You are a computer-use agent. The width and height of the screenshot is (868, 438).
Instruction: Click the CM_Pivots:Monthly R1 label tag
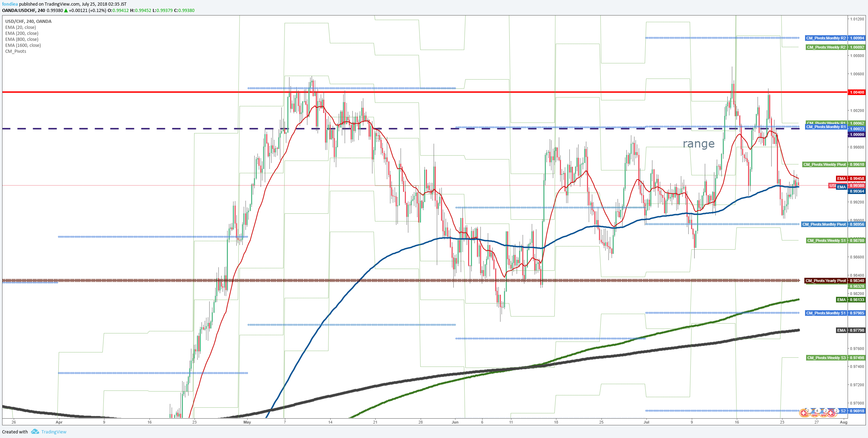826,127
